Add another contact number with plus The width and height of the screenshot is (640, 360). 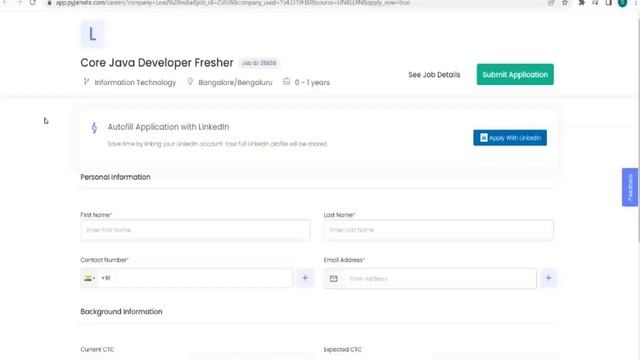(305, 278)
